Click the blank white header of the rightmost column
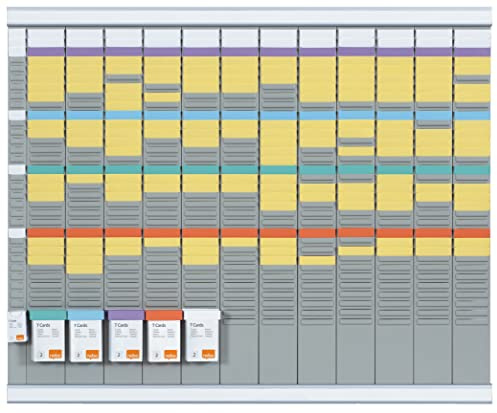Screen dimensions: 497x413 [472, 38]
